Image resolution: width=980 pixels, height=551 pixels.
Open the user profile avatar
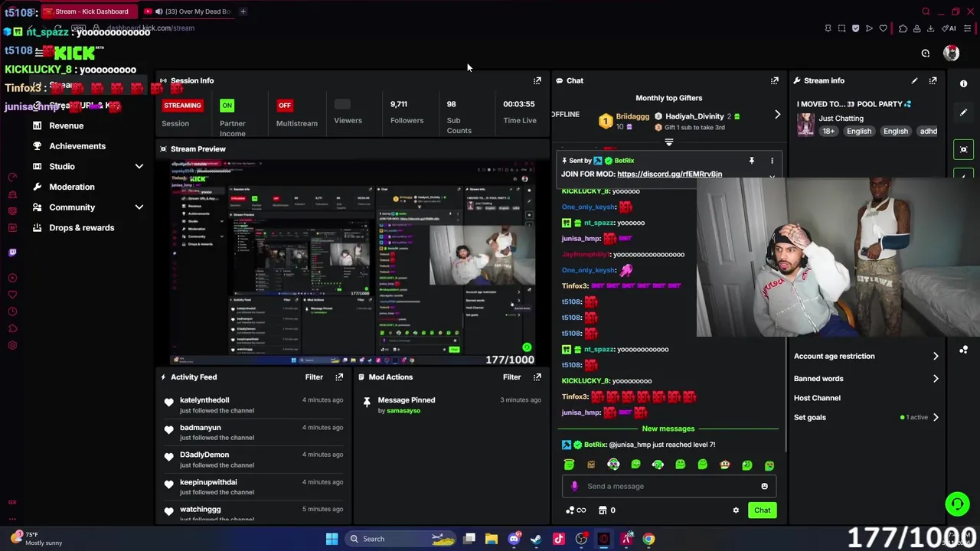pyautogui.click(x=951, y=53)
